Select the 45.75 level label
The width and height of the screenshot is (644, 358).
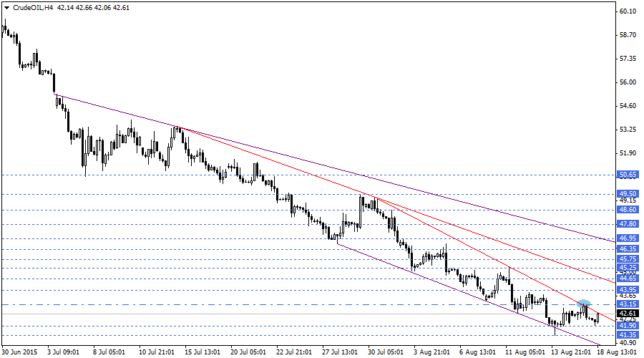[628, 259]
